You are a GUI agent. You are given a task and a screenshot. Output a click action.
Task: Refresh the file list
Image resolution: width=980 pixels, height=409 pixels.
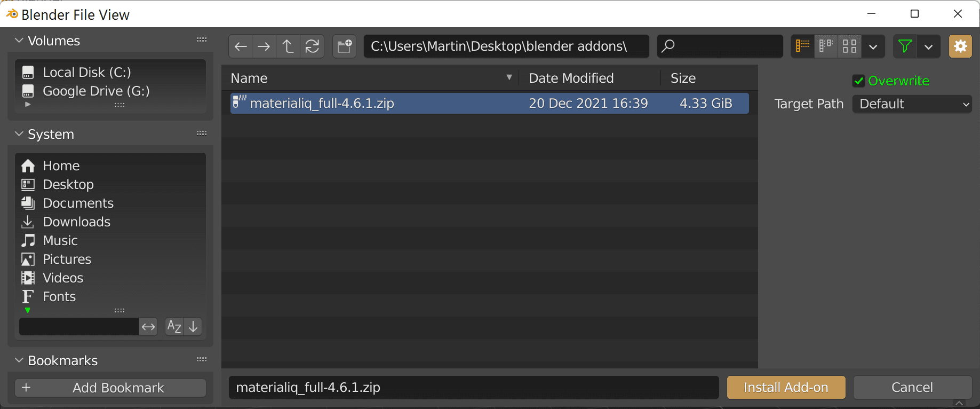pyautogui.click(x=312, y=46)
